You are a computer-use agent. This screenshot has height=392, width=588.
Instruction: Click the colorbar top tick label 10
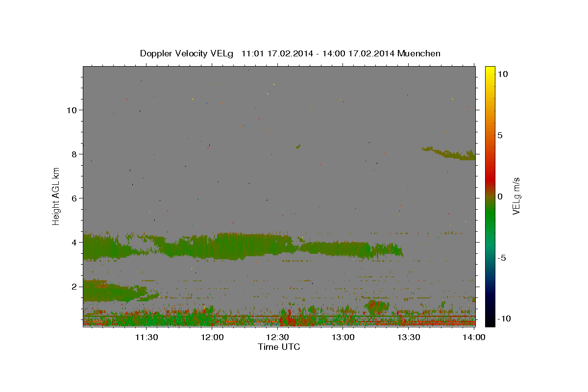click(x=502, y=74)
